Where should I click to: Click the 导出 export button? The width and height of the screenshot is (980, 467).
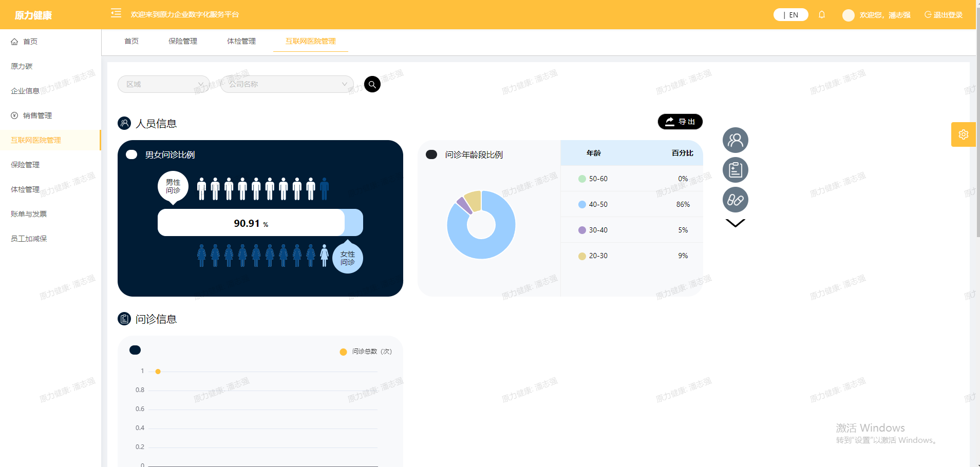coord(680,122)
